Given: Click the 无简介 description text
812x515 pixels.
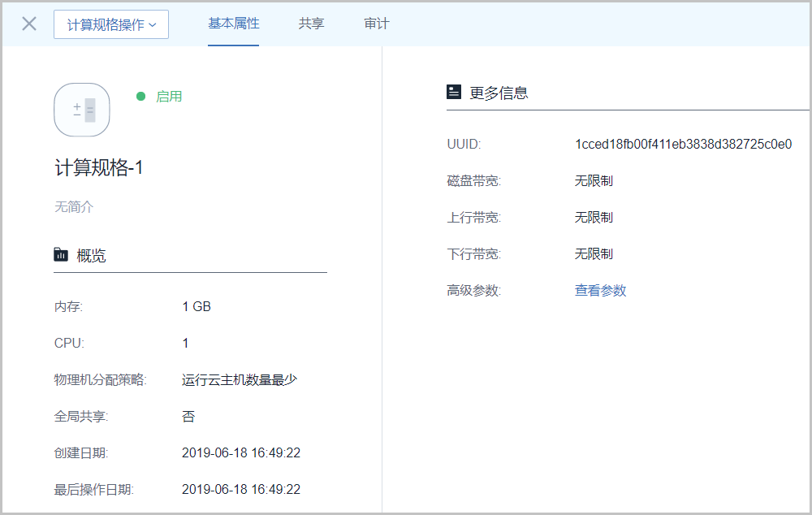Looking at the screenshot, I should click(74, 206).
